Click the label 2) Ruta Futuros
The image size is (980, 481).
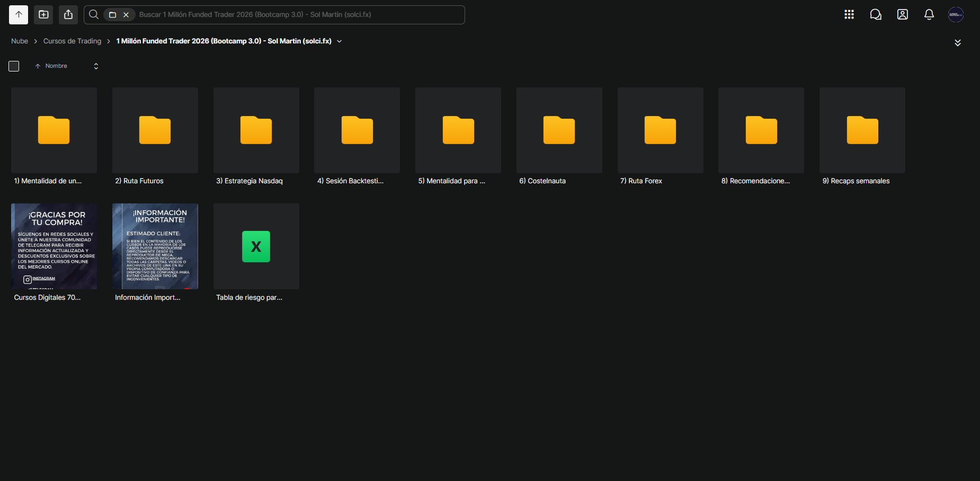click(x=139, y=181)
